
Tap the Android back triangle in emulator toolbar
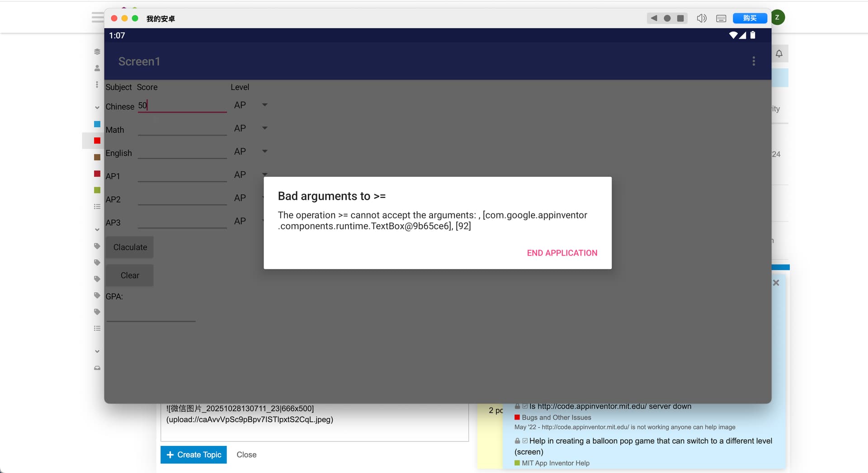click(x=654, y=18)
